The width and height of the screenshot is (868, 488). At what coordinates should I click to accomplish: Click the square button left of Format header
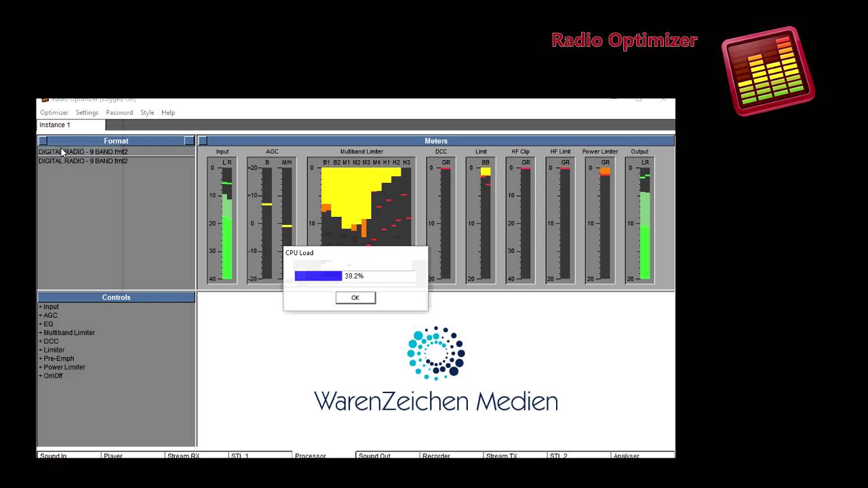(x=43, y=141)
